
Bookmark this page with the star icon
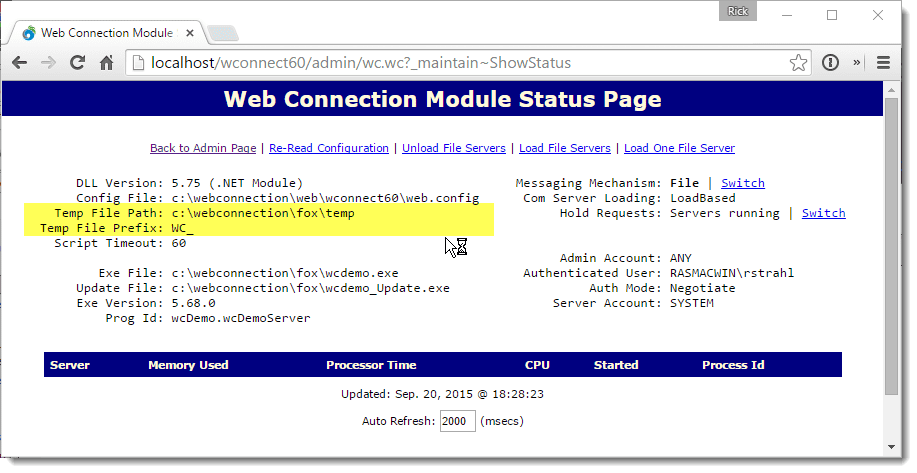798,63
